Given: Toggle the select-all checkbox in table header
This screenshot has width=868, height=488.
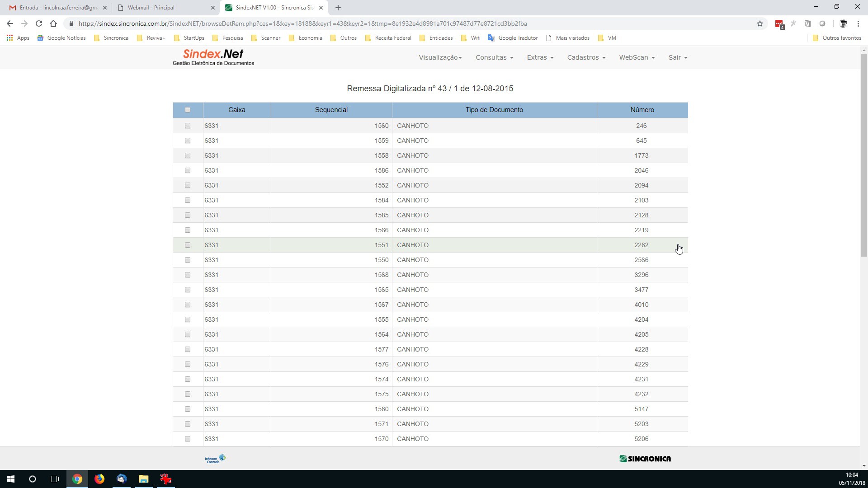Looking at the screenshot, I should (x=188, y=110).
